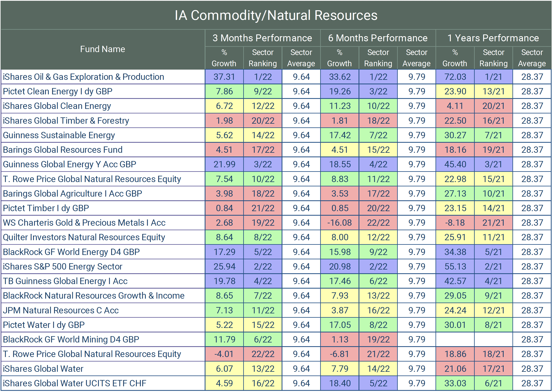This screenshot has width=553, height=392.
Task: Select the 72.03 one-year growth cell
Action: pos(455,77)
